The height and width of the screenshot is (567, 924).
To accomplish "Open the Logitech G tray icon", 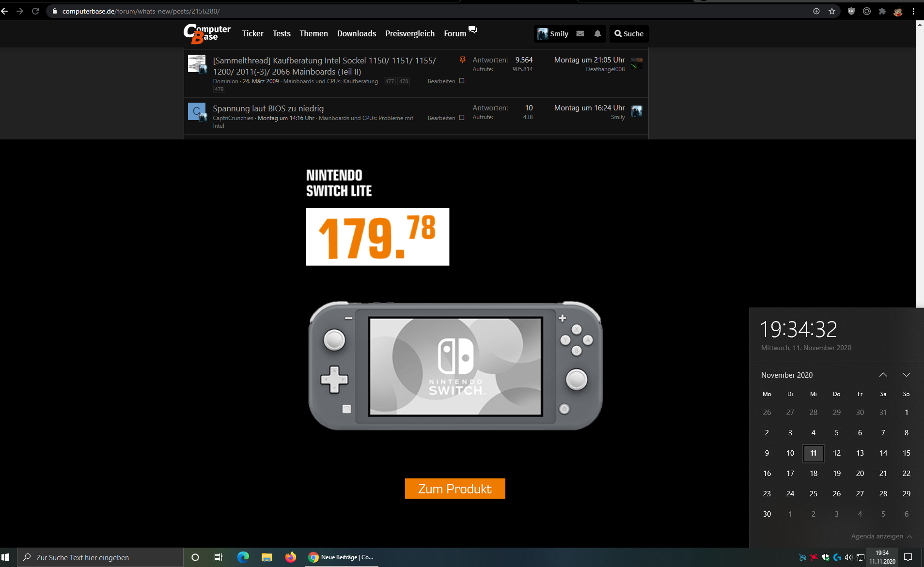I will pos(837,557).
